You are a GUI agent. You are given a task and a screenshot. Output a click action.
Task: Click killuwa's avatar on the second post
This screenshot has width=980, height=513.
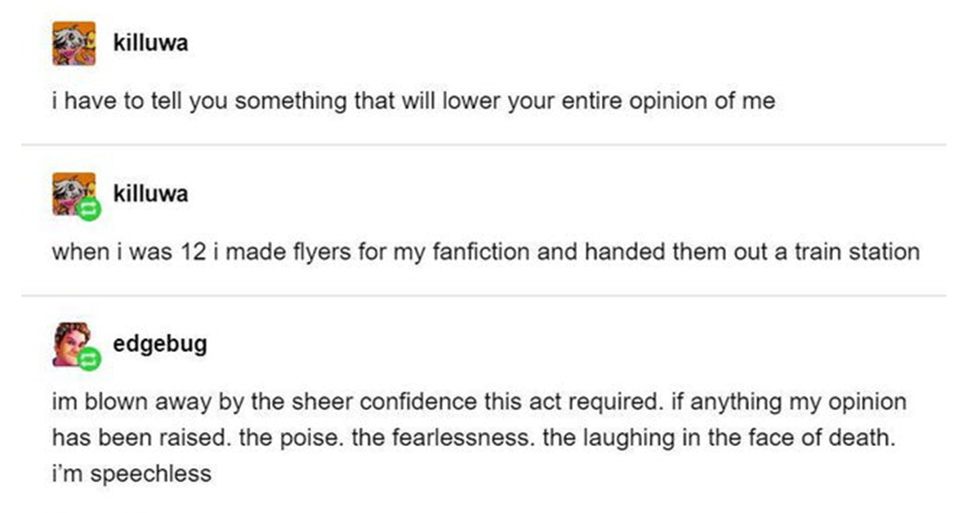click(73, 194)
